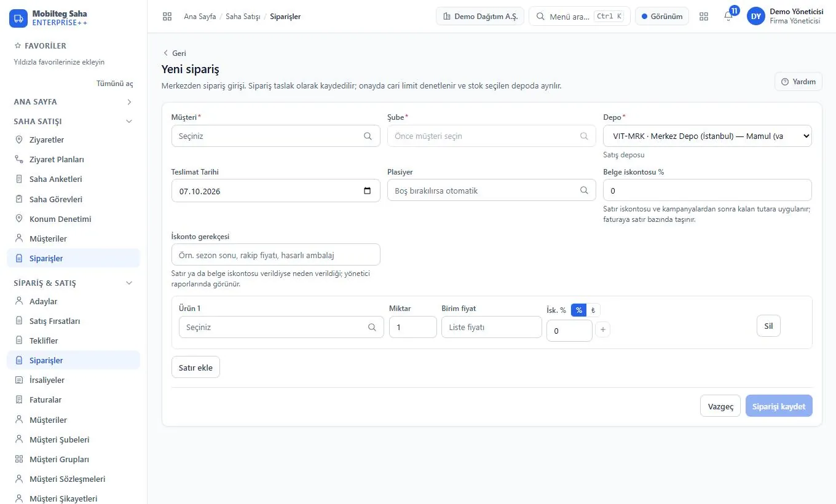Switch discount mode to lira (₺)

593,310
